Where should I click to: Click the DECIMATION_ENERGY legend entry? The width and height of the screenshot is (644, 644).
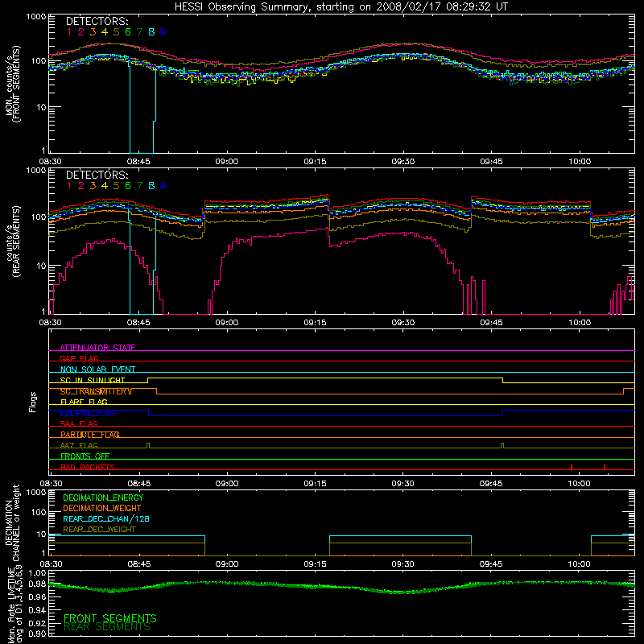103,497
